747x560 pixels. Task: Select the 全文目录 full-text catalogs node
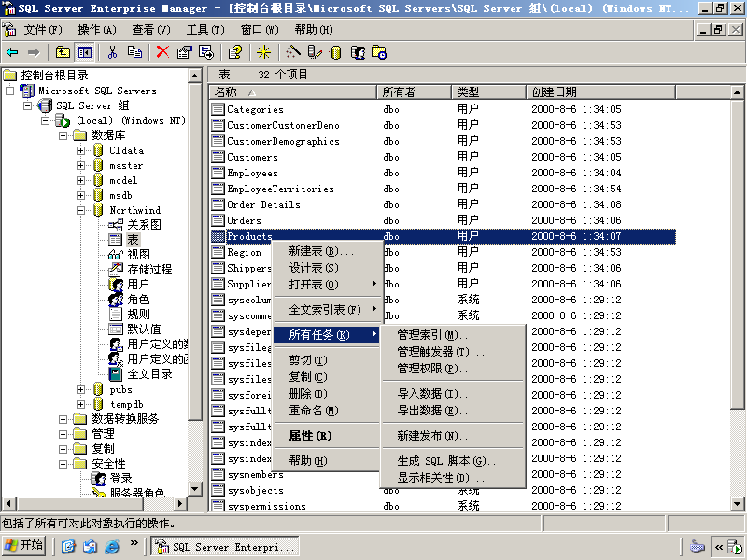(149, 374)
